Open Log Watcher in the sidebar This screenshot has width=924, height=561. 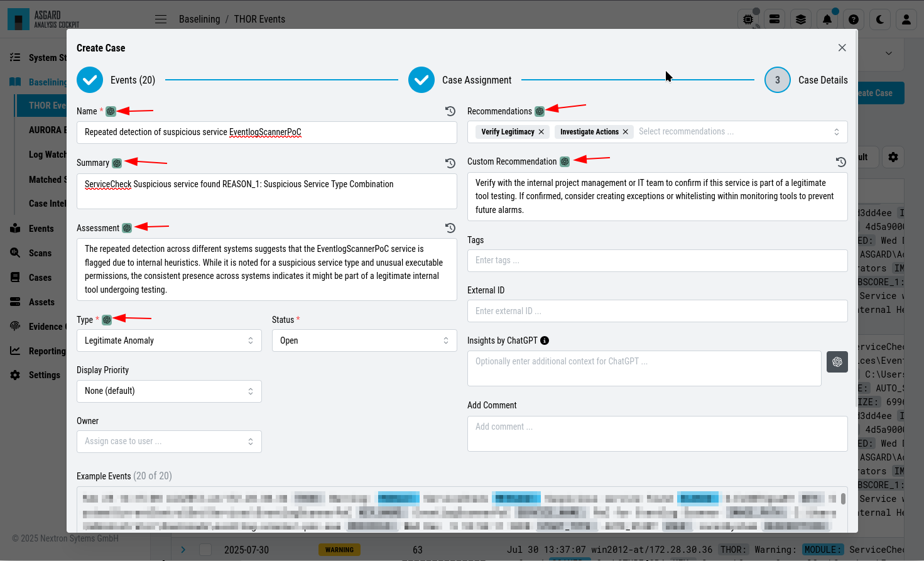(48, 155)
